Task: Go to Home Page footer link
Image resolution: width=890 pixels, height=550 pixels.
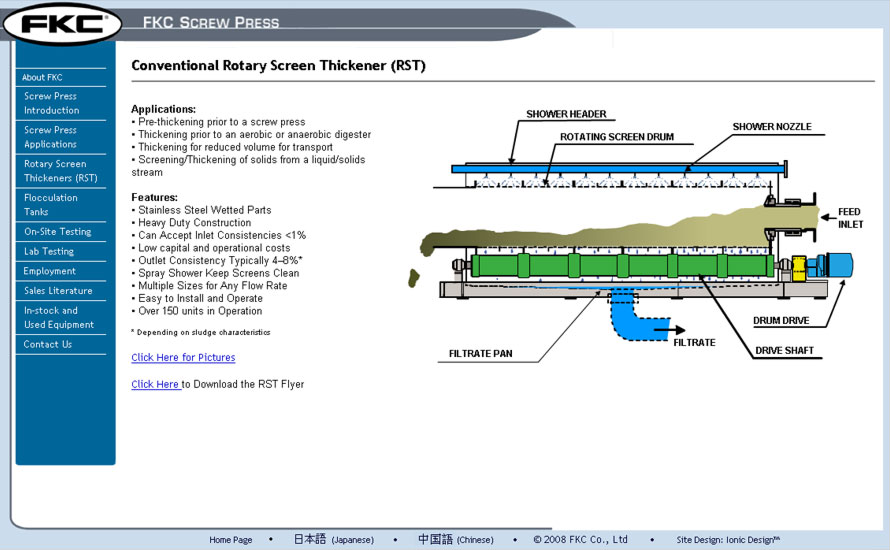Action: coord(230,540)
